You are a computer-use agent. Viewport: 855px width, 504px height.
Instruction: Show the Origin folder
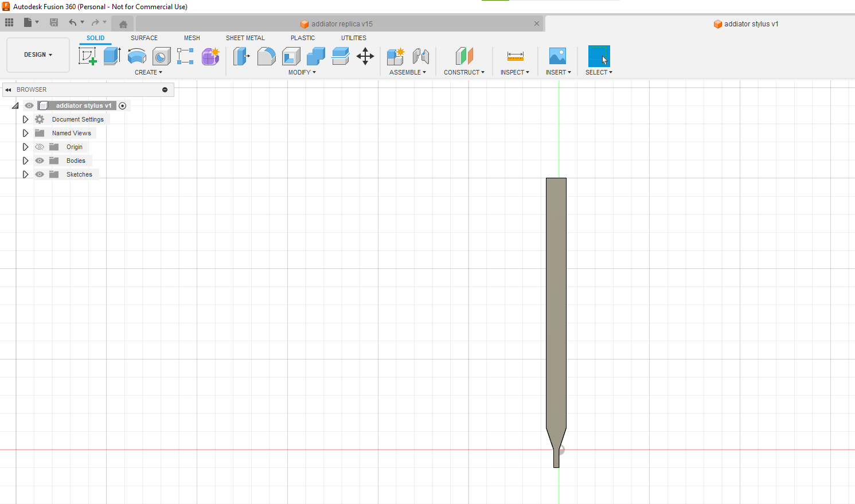[39, 147]
